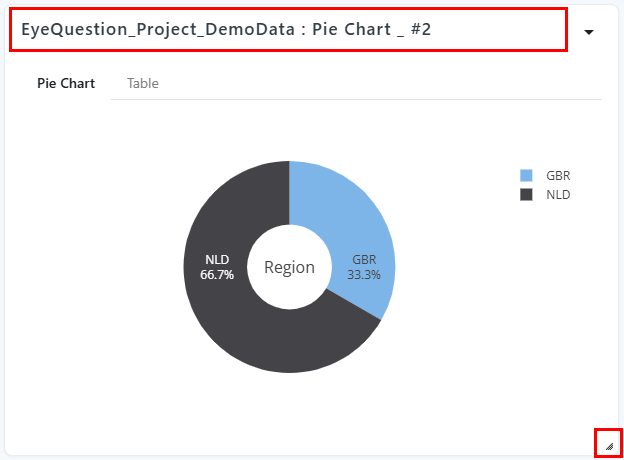Click the 33.3% percentage text
This screenshot has height=460, width=624.
(364, 275)
